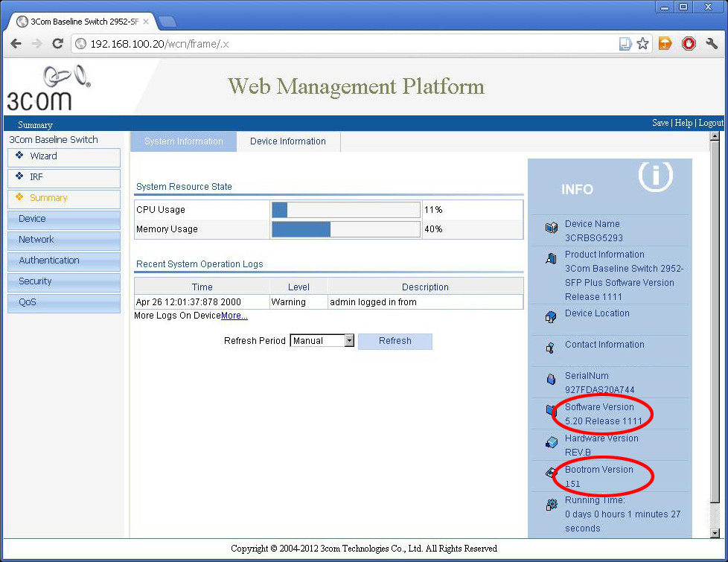
Task: Close the 3Com Baseline Switch browser tab
Action: pos(146,22)
